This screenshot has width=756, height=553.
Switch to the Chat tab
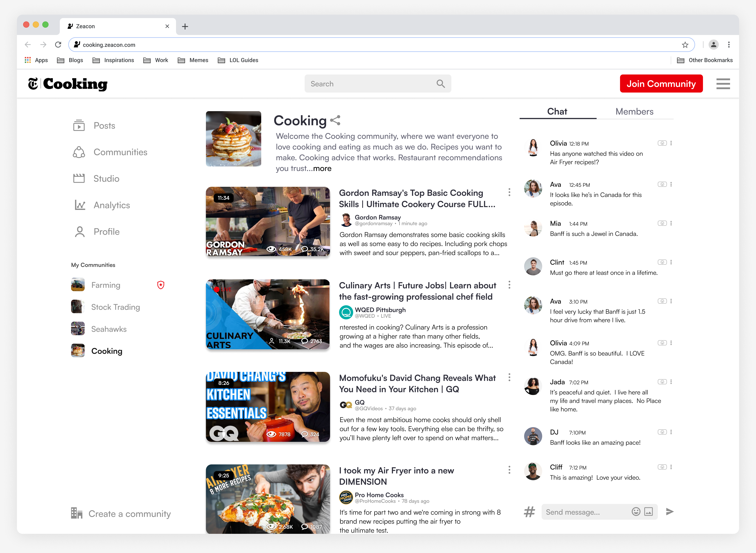pyautogui.click(x=557, y=112)
